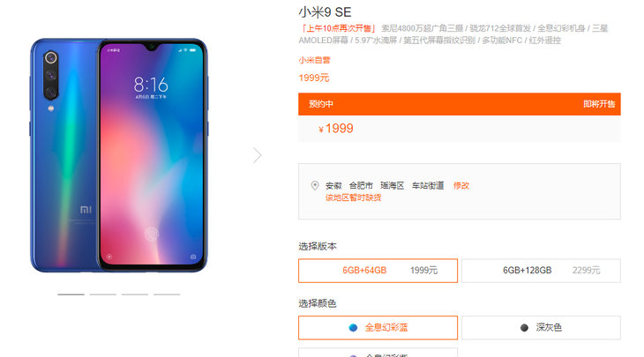Select 深灰色 color option
The width and height of the screenshot is (644, 357).
point(541,327)
